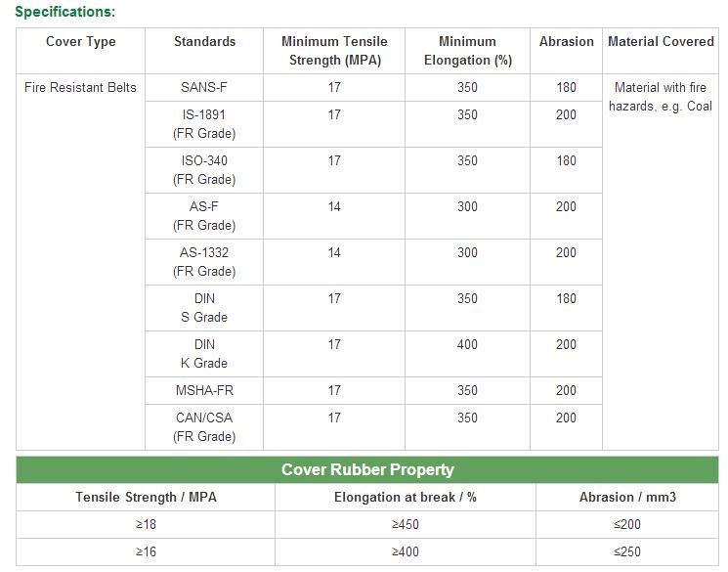Select the SANS-F standard cell
The image size is (728, 572).
204,87
